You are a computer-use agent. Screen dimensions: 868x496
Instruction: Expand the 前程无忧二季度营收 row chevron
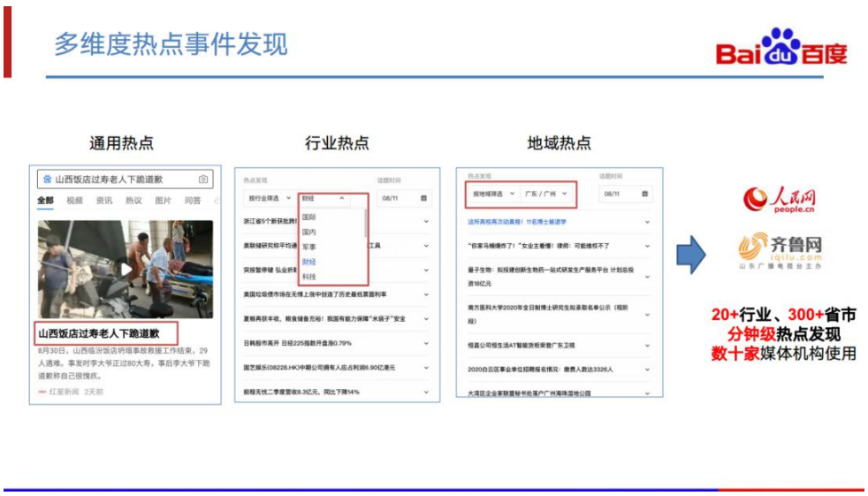pos(426,392)
